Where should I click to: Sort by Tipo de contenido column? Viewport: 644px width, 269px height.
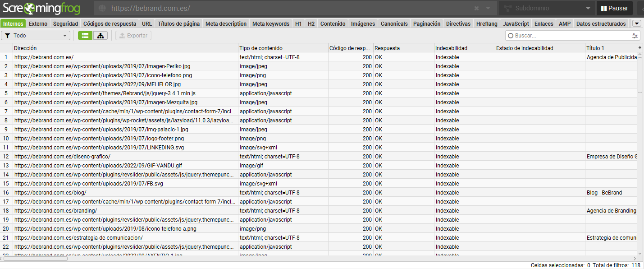click(x=283, y=48)
